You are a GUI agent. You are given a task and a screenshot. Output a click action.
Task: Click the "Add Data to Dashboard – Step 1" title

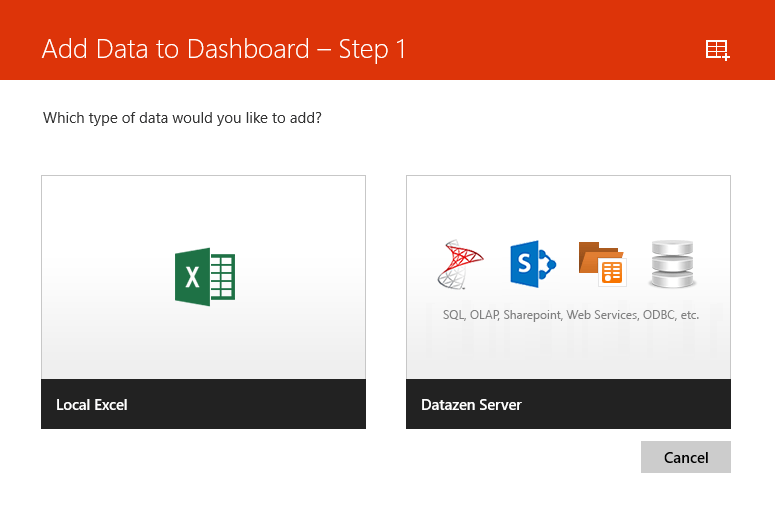click(x=224, y=49)
